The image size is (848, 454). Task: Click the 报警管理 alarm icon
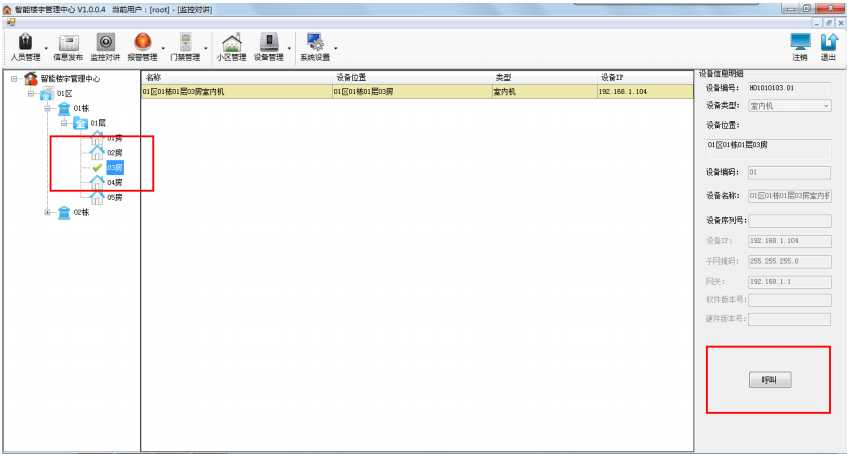143,44
